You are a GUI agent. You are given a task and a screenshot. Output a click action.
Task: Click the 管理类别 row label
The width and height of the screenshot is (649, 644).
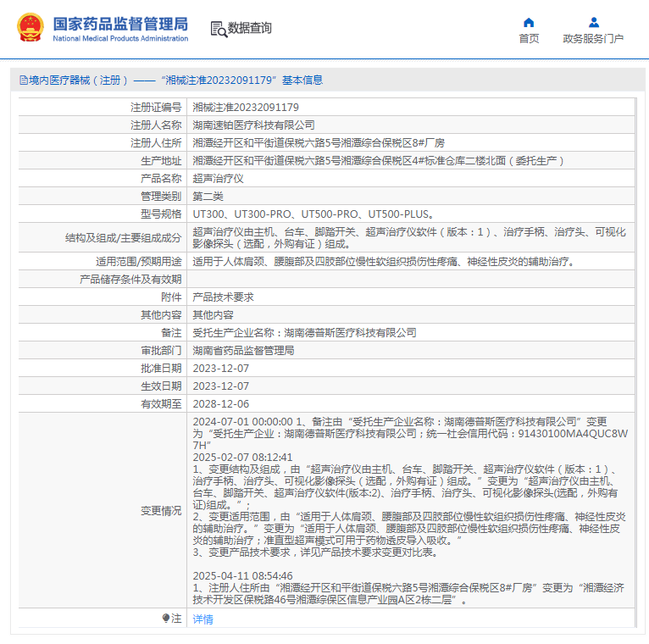161,197
